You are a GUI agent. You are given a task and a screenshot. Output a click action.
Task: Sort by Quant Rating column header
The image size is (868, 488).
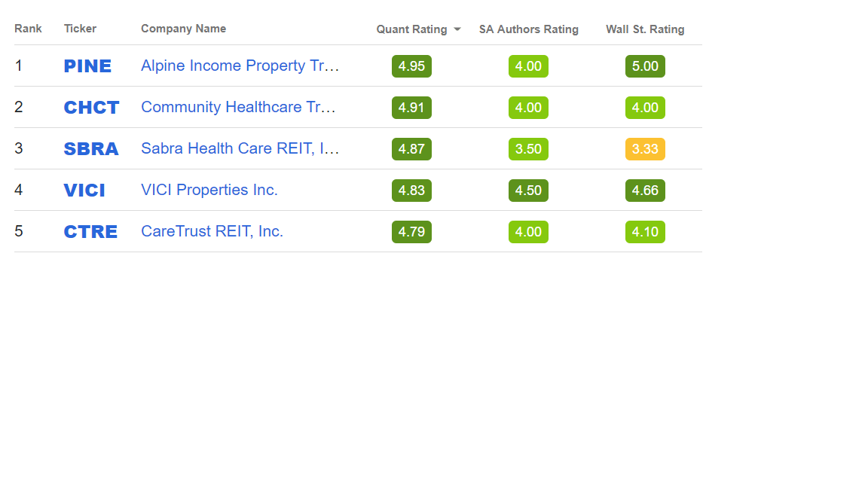coord(411,29)
